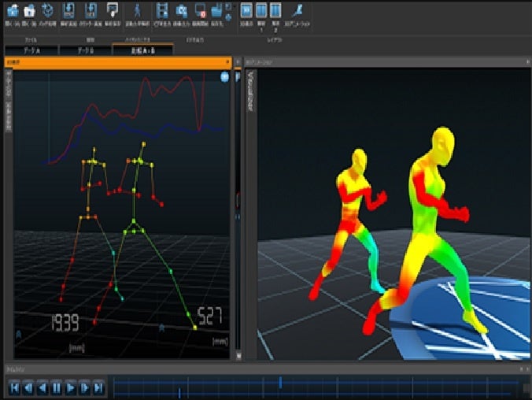This screenshot has height=400, width=532.
Task: Click the batch processing icon with circular arrow
Action: (x=48, y=11)
